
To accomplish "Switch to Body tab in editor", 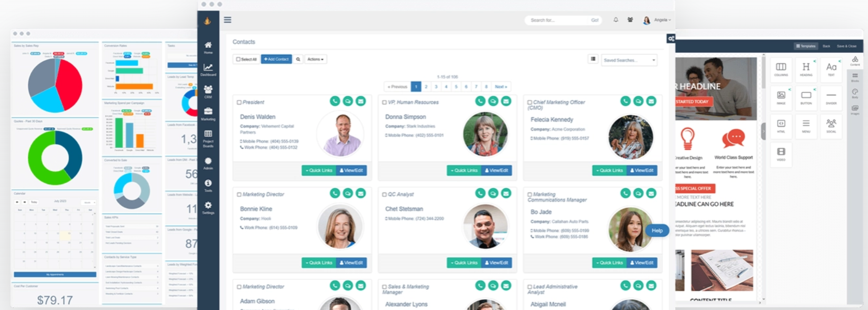I will click(855, 94).
